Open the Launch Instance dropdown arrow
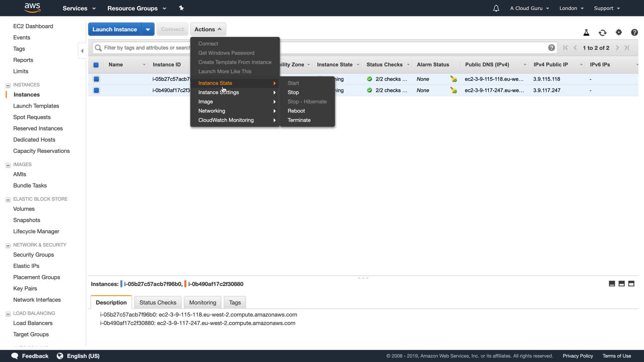 pyautogui.click(x=148, y=29)
